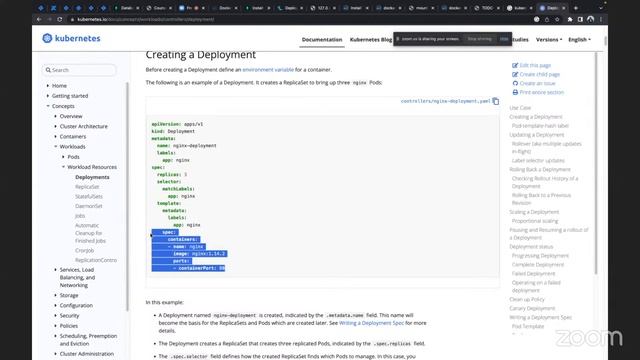Open Chrome three-dot menu
The height and width of the screenshot is (360, 640).
pos(601,19)
